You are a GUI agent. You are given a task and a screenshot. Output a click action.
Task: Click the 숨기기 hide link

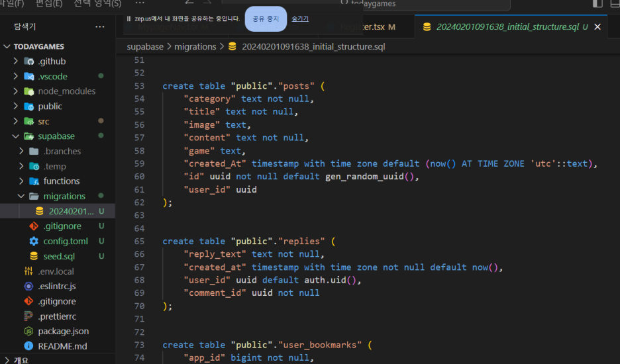tap(300, 19)
